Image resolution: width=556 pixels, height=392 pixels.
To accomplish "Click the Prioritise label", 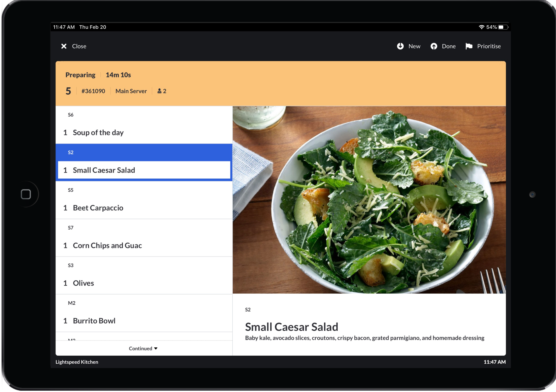I will (489, 46).
